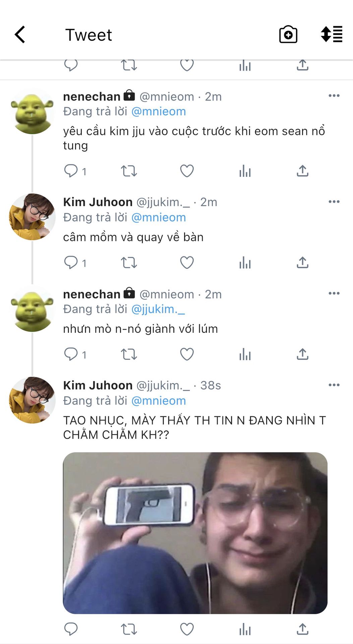353x644 pixels.
Task: Reply to nenechan's 'yêu cầu kim jju' tweet
Action: (x=71, y=171)
